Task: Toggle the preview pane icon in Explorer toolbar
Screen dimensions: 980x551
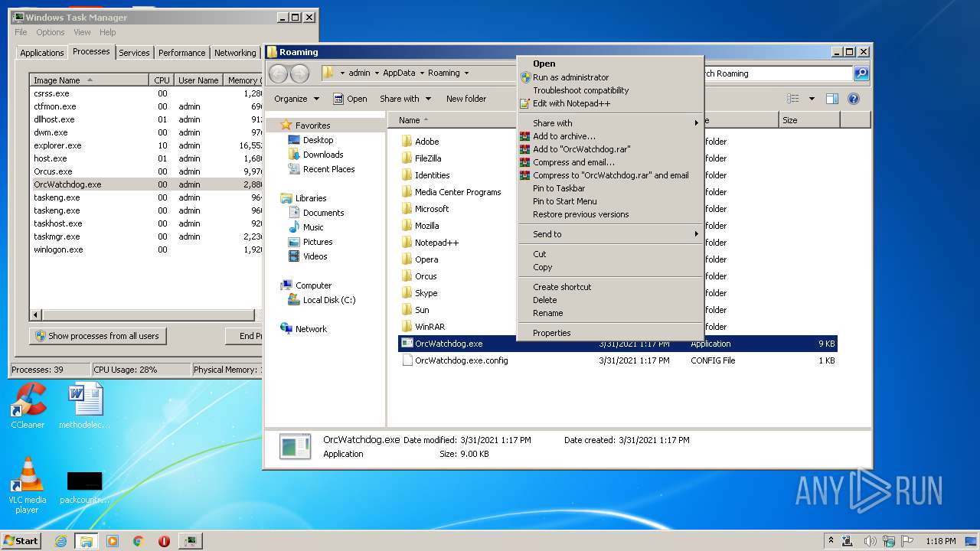Action: (832, 99)
